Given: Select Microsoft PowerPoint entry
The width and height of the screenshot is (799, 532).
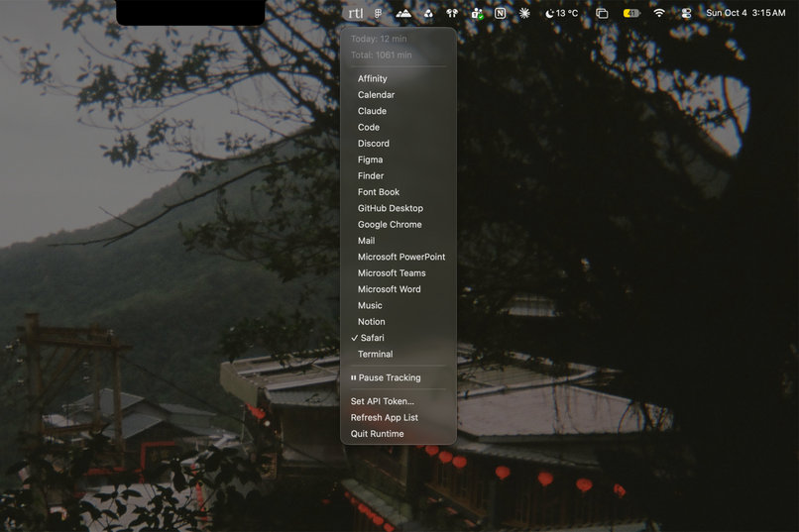Looking at the screenshot, I should point(399,258).
